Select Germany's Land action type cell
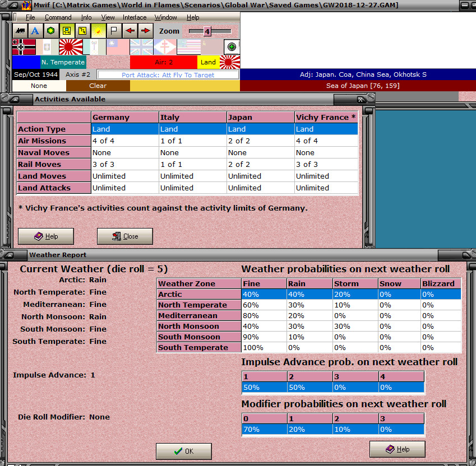Viewport: 476px width, 466px height. tap(125, 129)
